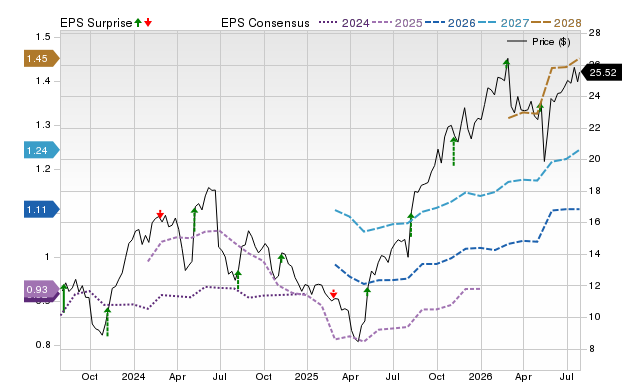Click the Jul label between 2024 and 2025
This screenshot has height=382, width=640.
pyautogui.click(x=220, y=376)
